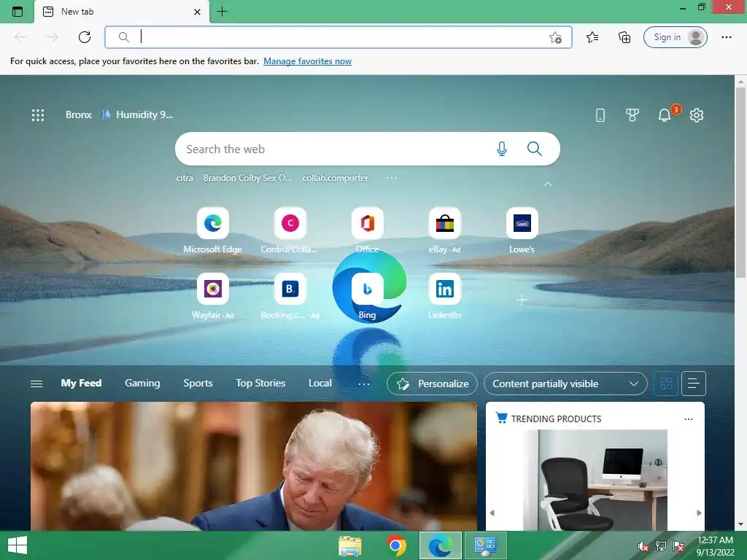Select the My Feed tab

pos(81,384)
